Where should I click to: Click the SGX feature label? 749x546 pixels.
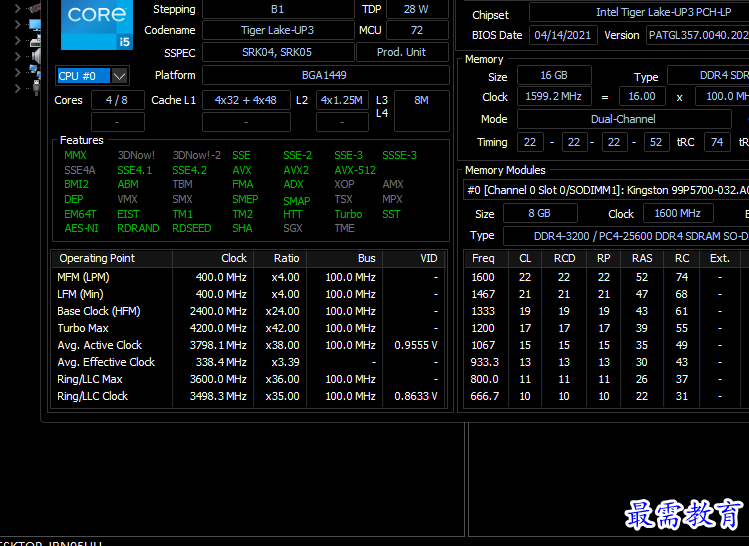pos(293,228)
